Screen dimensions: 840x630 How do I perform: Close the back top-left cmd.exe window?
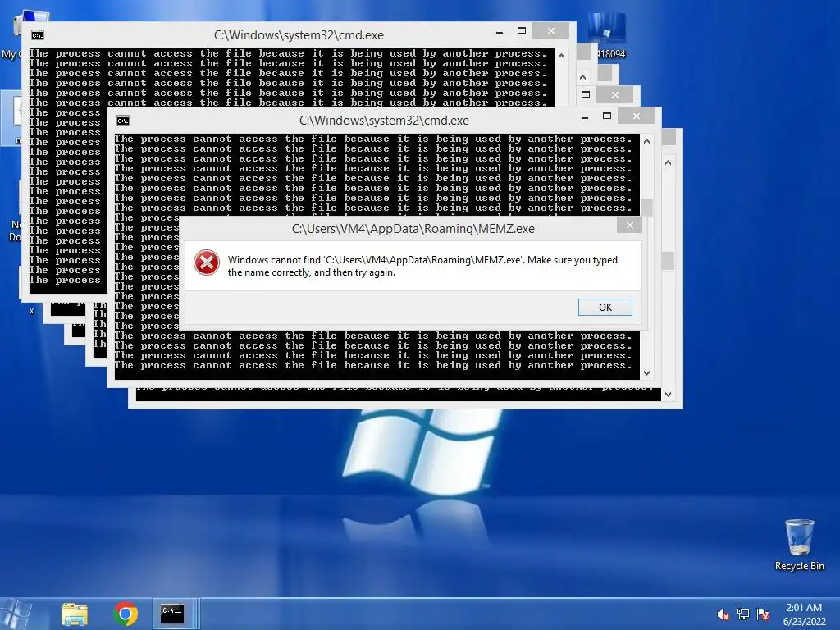550,31
